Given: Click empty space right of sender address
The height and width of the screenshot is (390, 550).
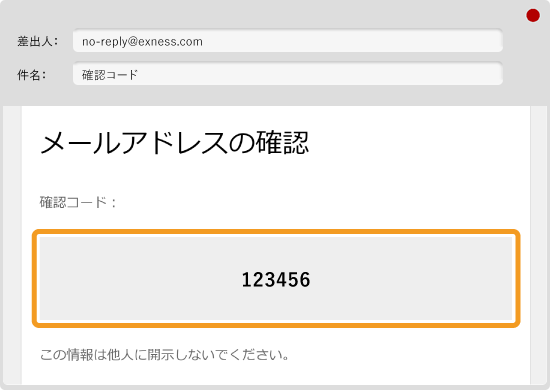Looking at the screenshot, I should (351, 41).
